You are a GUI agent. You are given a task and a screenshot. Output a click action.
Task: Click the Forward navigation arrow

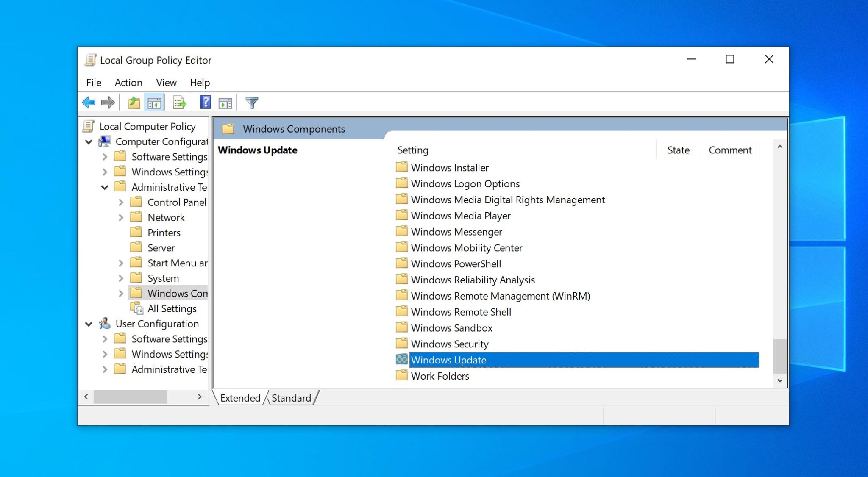(107, 102)
